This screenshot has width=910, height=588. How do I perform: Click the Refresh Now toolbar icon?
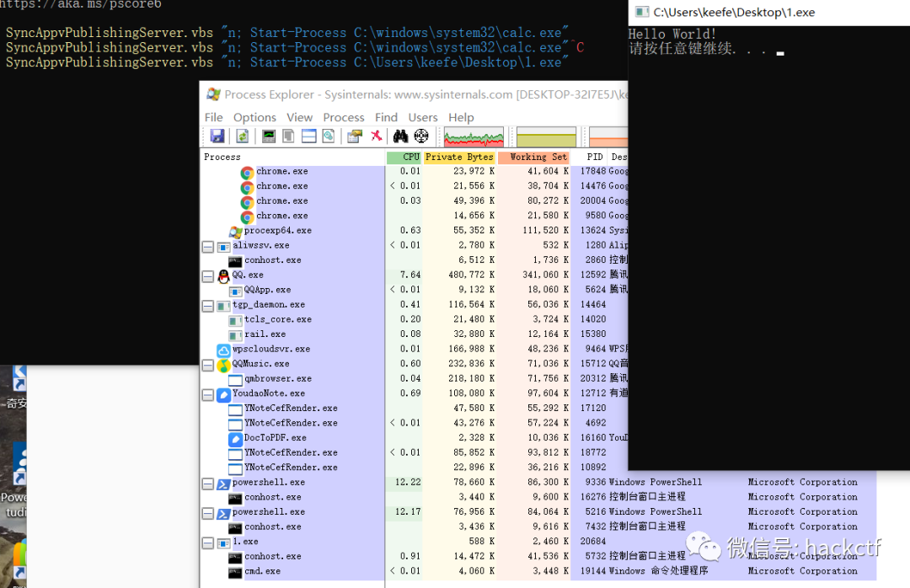(x=242, y=136)
